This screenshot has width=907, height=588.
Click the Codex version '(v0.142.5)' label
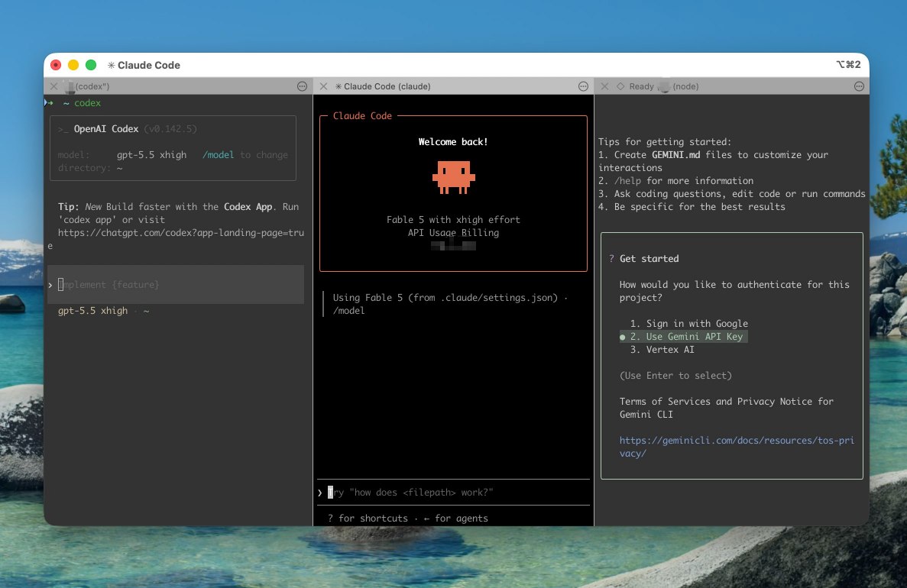coord(170,129)
